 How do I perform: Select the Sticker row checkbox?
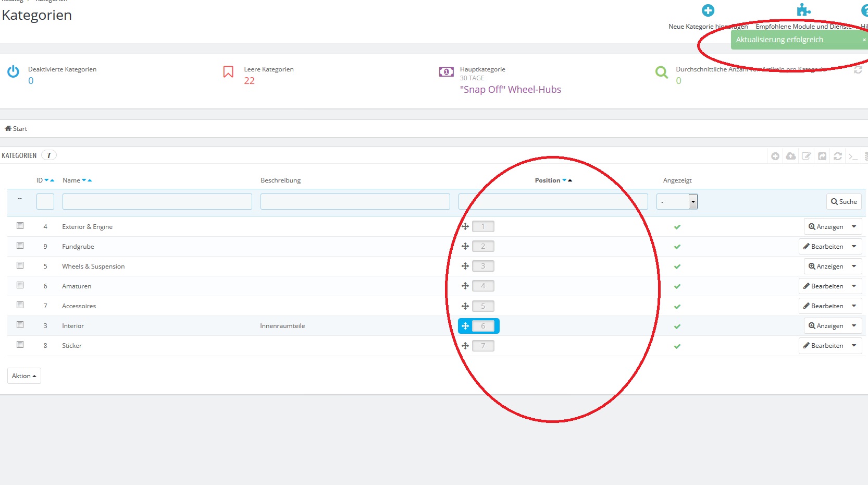pos(20,345)
